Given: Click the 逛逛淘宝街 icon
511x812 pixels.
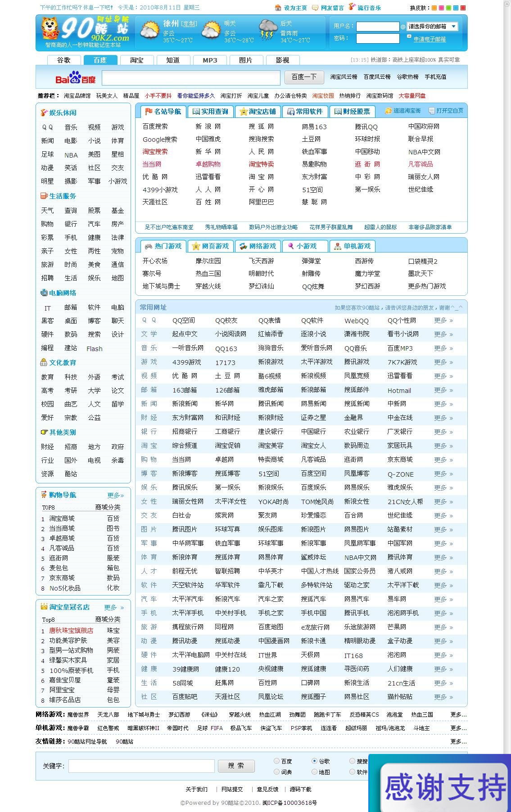Looking at the screenshot, I should click(388, 111).
